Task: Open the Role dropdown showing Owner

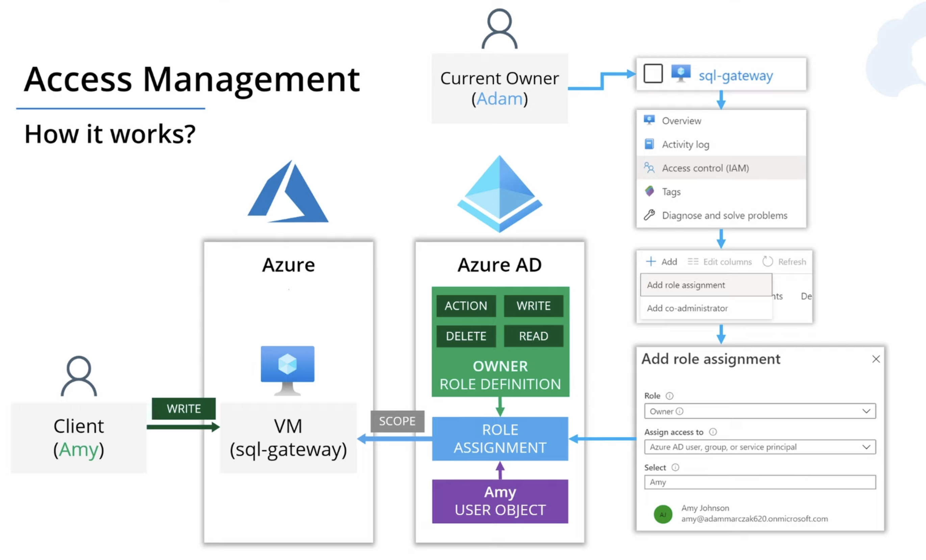Action: (760, 411)
